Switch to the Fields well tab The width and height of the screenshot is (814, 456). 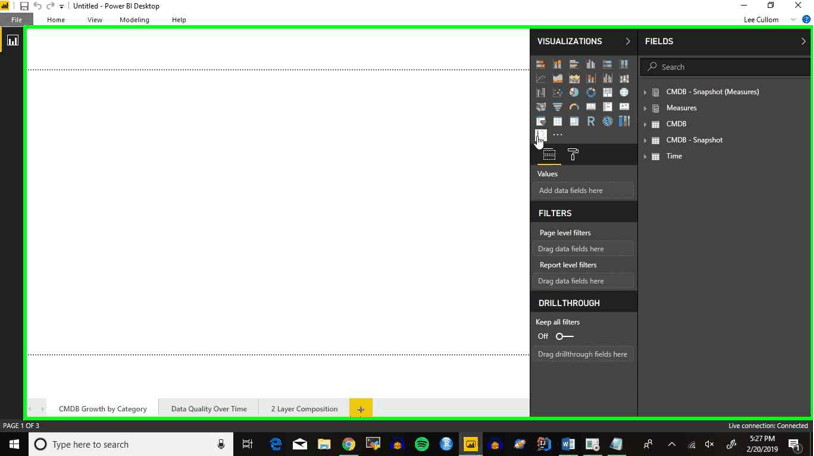click(x=549, y=155)
